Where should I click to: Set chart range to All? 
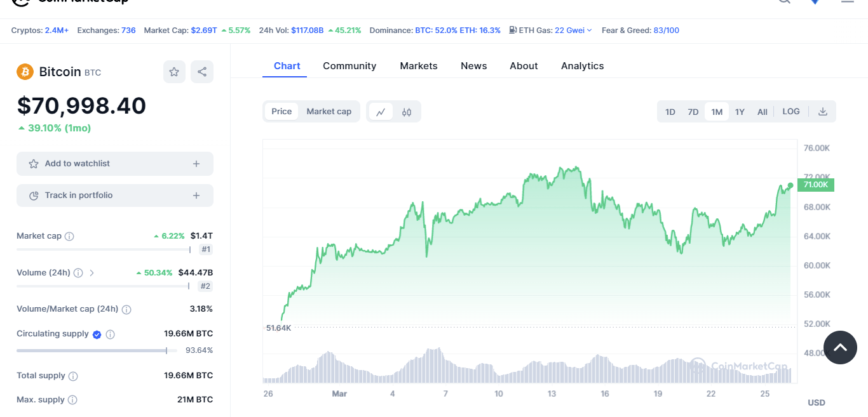coord(763,112)
